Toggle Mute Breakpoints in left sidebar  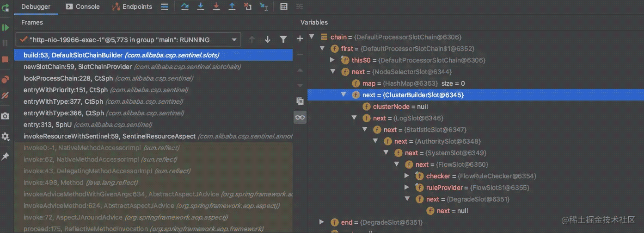tap(5, 96)
